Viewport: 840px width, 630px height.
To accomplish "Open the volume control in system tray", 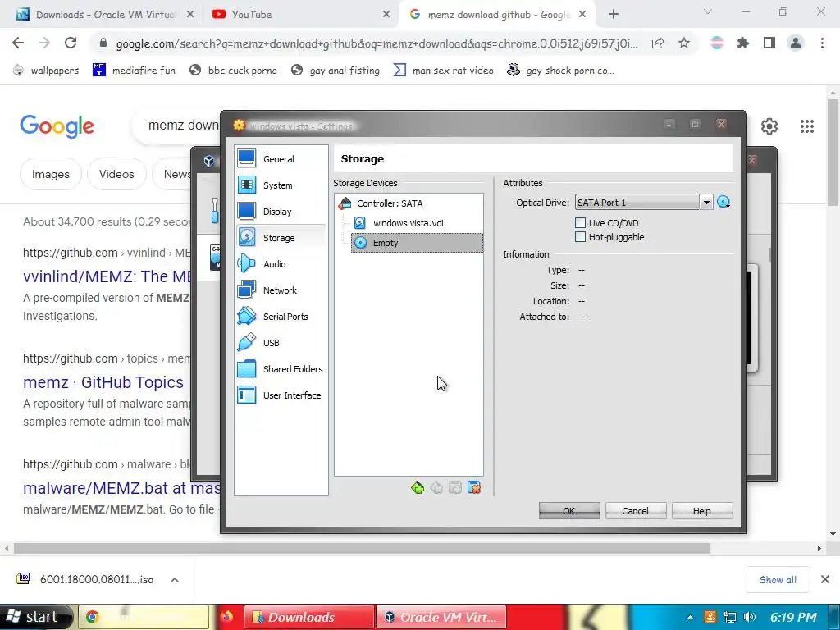I will tap(750, 617).
